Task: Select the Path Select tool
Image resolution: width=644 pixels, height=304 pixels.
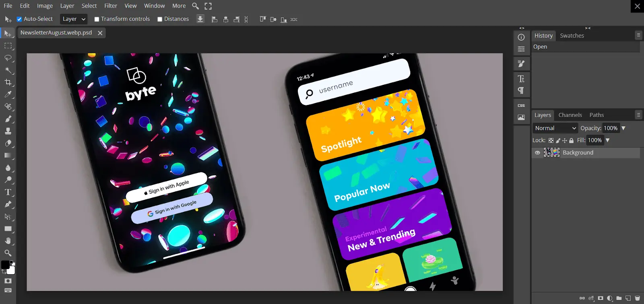Action: pyautogui.click(x=8, y=216)
